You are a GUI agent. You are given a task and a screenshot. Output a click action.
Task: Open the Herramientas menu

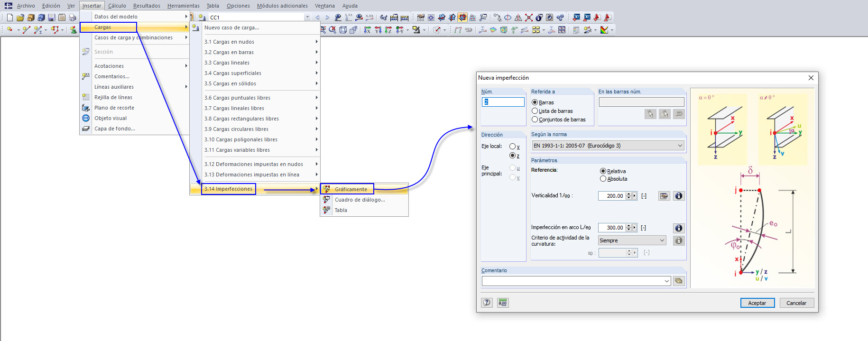click(183, 6)
